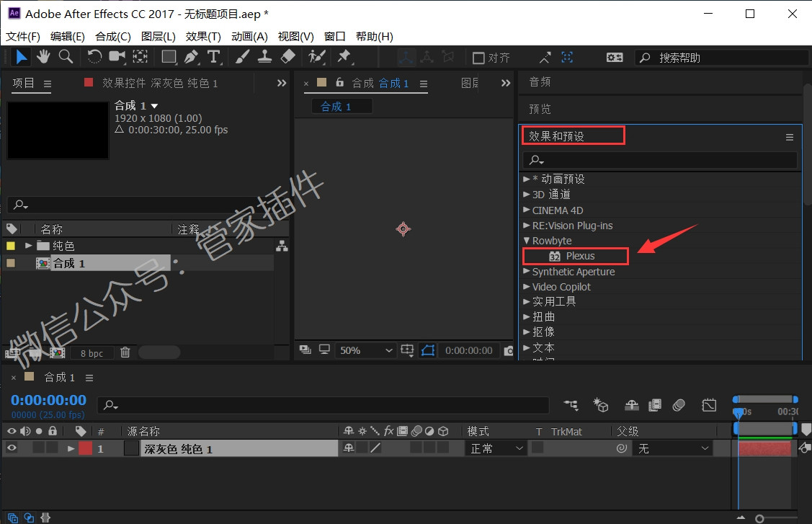Click the snapshot camera icon in viewer
The width and height of the screenshot is (812, 524).
(509, 351)
